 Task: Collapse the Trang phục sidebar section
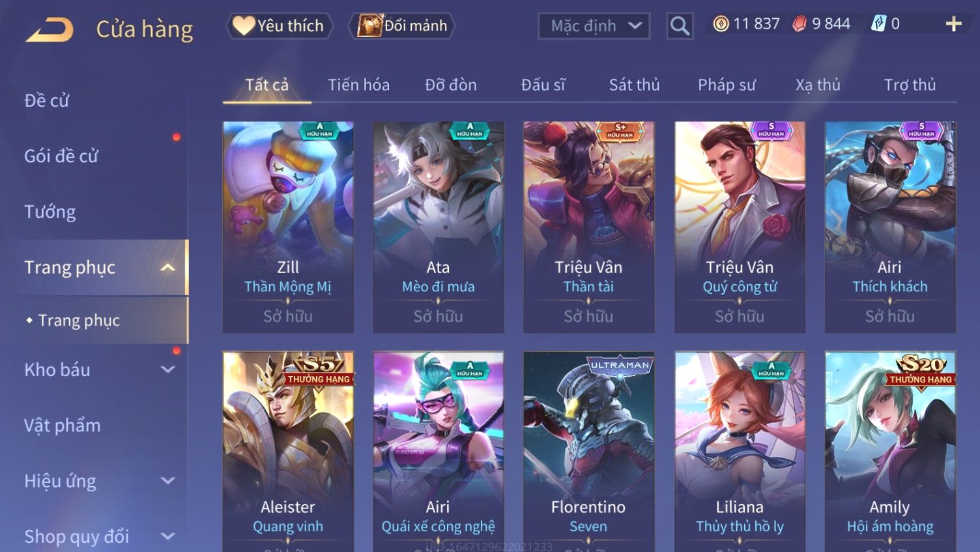167,267
